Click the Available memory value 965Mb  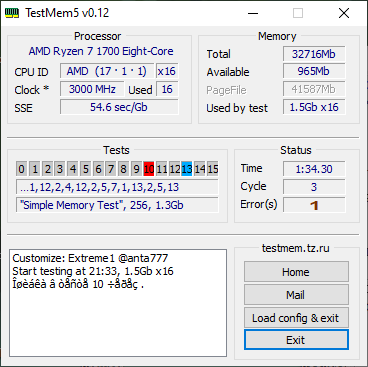click(x=314, y=71)
